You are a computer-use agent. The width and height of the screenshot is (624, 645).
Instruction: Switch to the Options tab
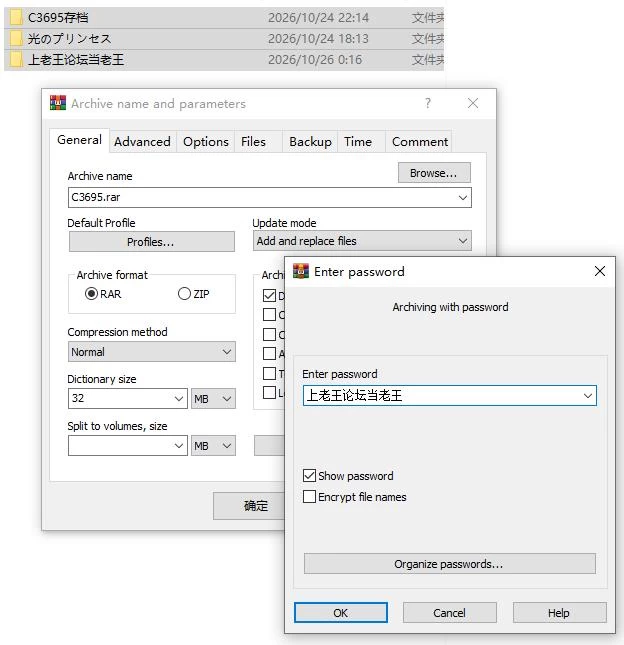tap(206, 142)
